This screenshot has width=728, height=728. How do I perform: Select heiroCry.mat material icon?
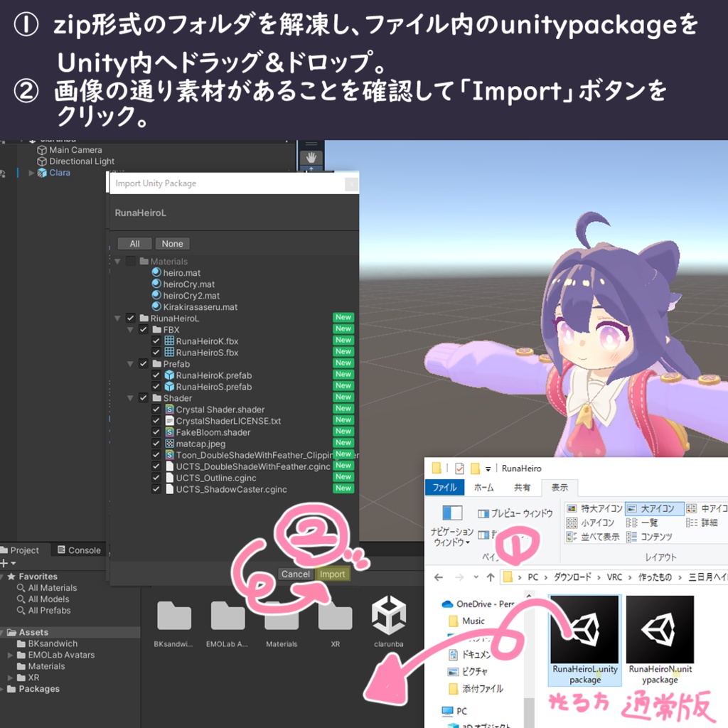156,284
